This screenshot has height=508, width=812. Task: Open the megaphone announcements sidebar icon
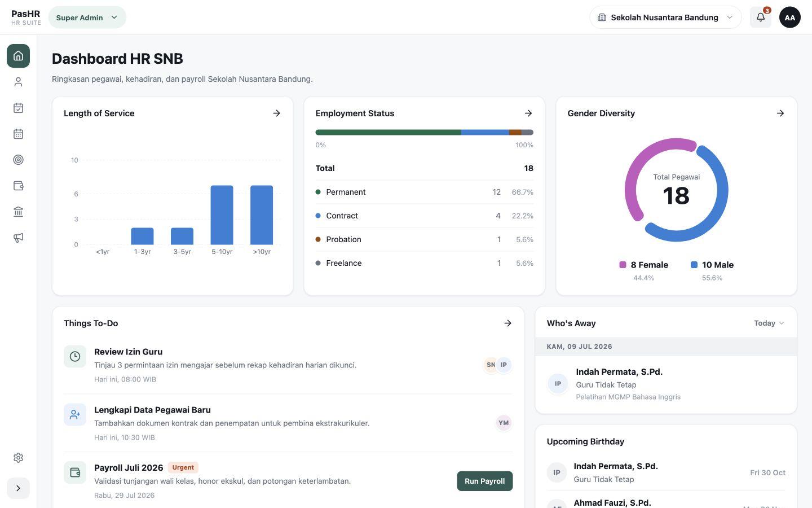click(18, 238)
